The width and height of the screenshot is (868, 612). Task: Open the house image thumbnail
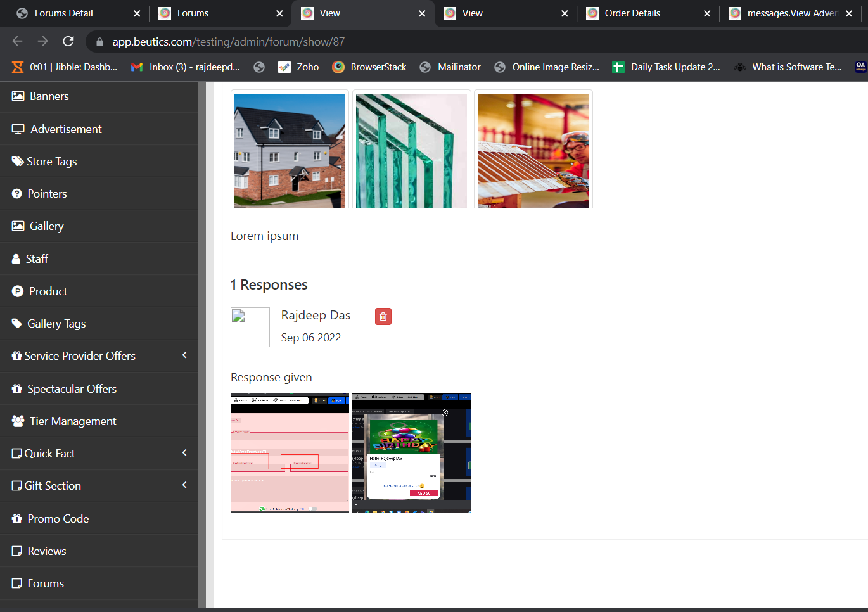290,151
